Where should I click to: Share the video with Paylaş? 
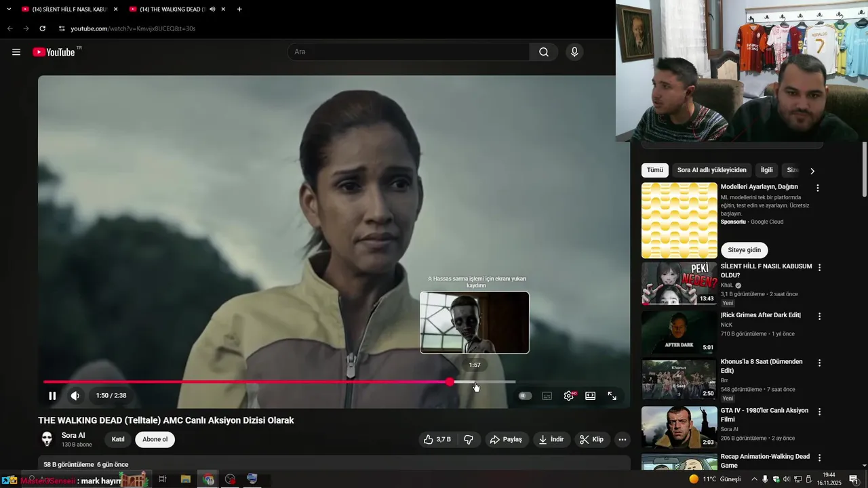click(507, 439)
